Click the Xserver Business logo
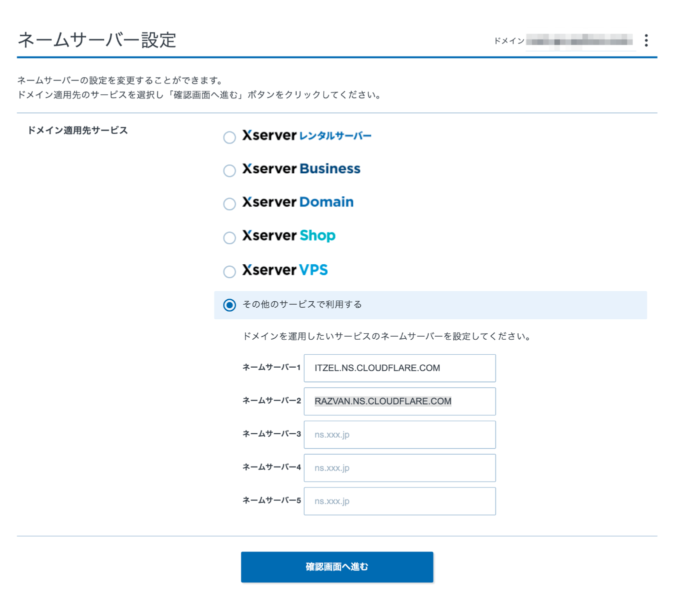The image size is (700, 602). [x=301, y=169]
